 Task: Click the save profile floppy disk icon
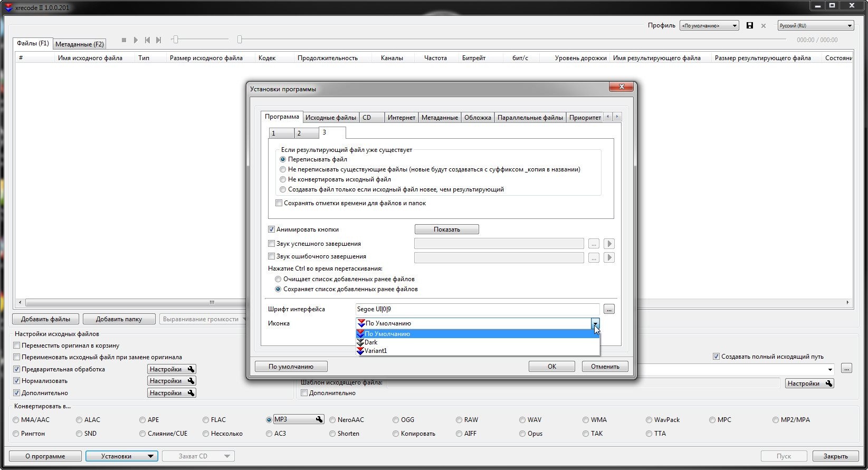pyautogui.click(x=749, y=25)
